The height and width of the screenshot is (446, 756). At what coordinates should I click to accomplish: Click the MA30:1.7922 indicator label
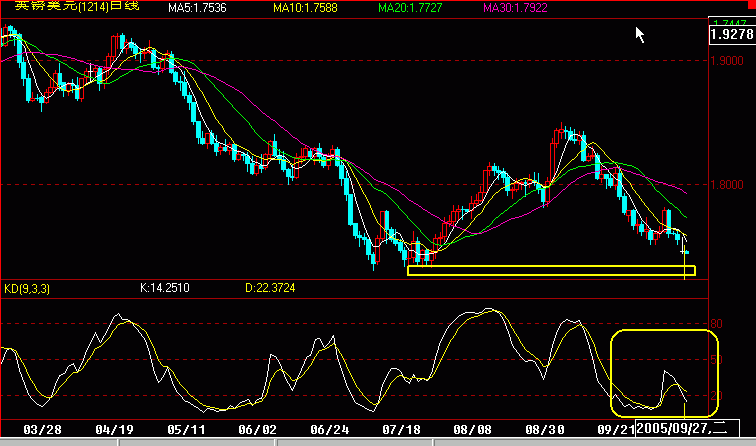click(515, 8)
